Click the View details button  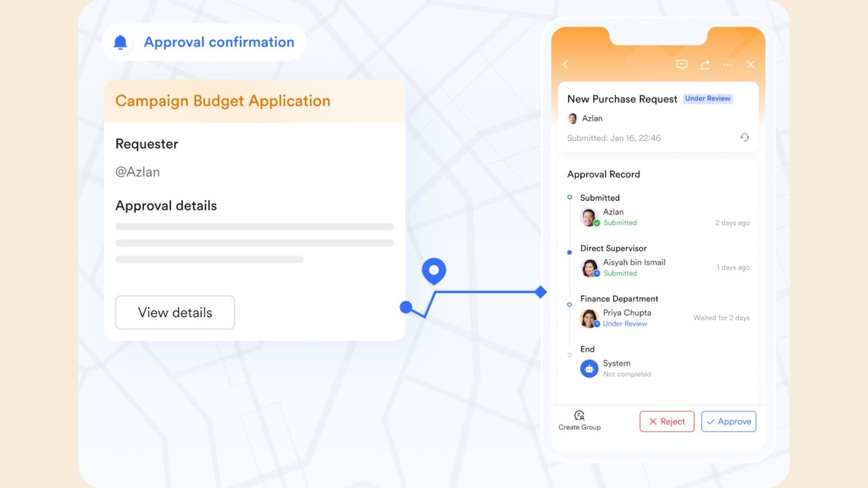point(175,312)
